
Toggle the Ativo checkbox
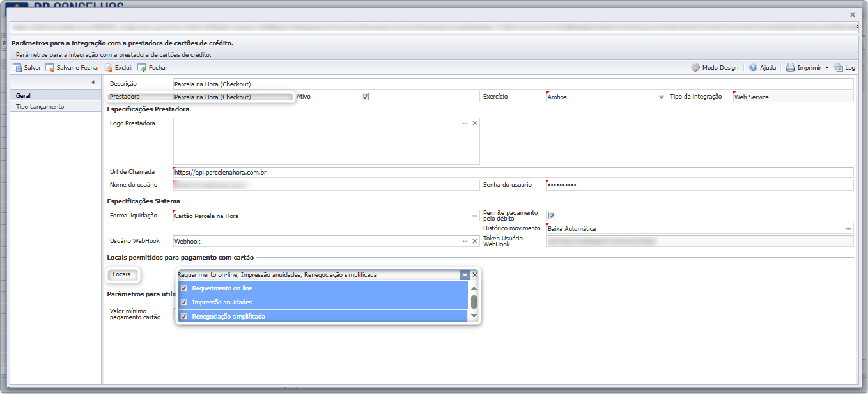tap(365, 97)
